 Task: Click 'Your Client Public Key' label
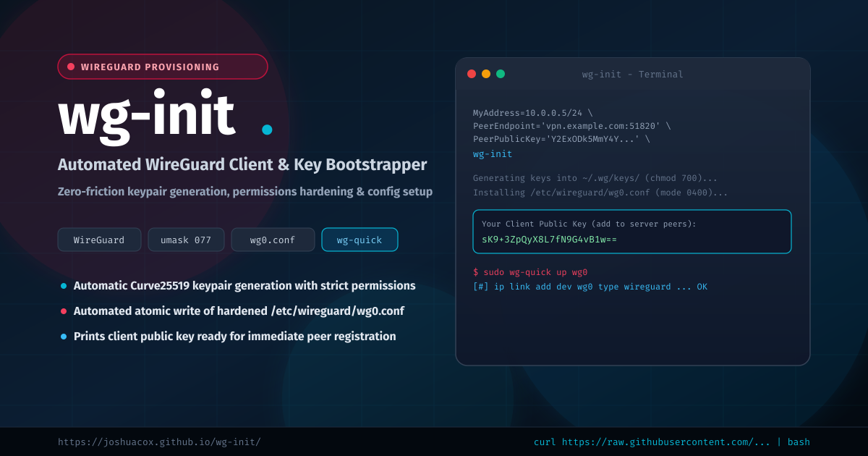pos(589,224)
